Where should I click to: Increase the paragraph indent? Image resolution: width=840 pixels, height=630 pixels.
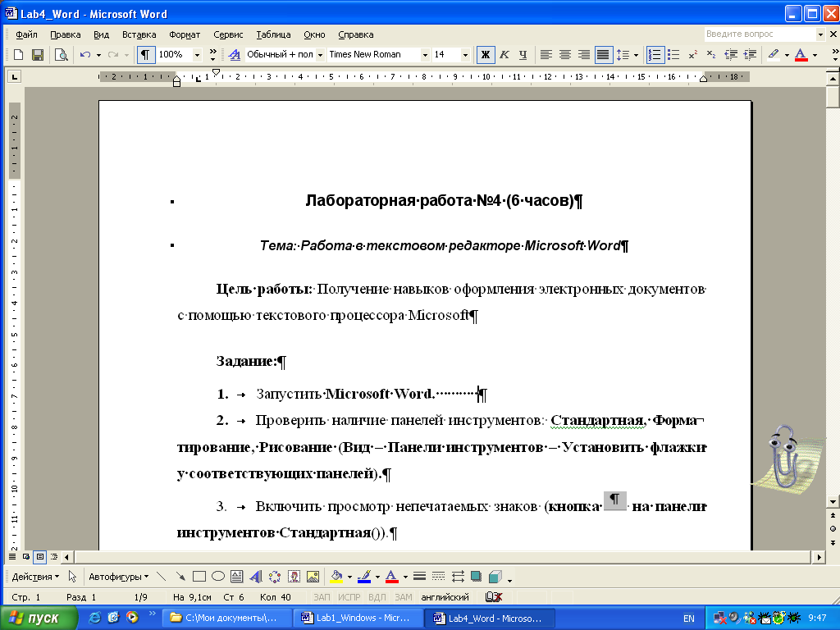750,55
